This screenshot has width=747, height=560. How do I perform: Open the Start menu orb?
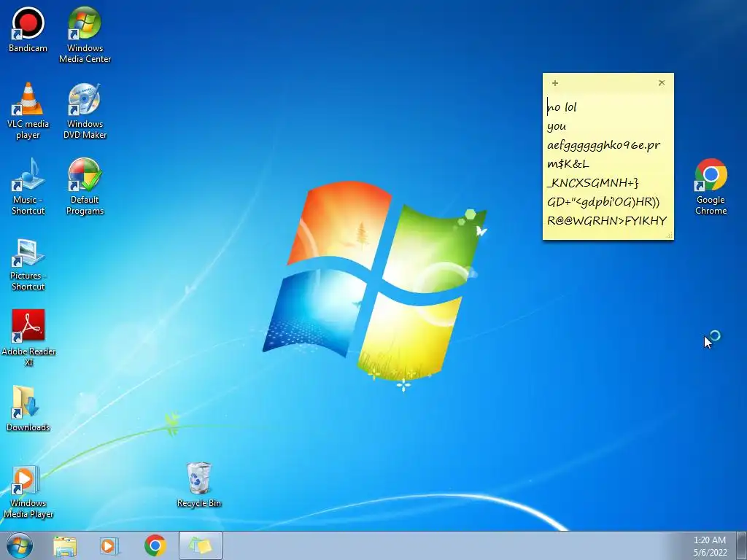pyautogui.click(x=20, y=545)
